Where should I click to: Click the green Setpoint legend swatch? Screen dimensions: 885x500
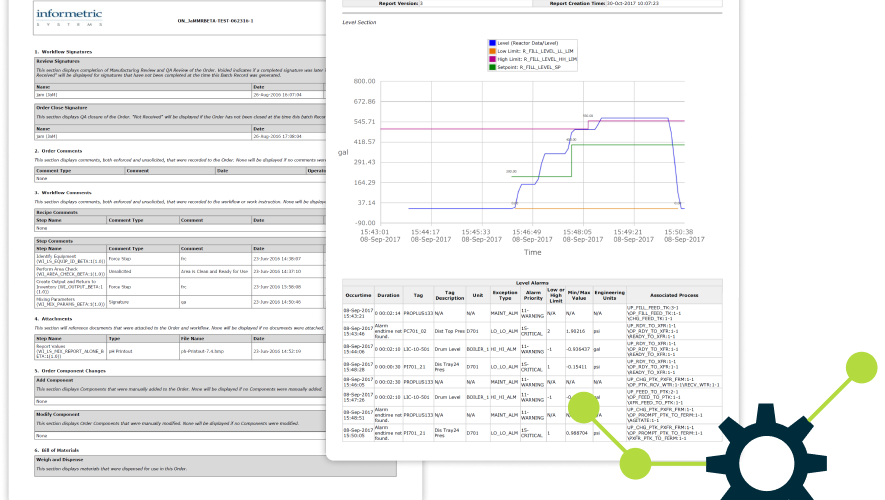tap(492, 67)
